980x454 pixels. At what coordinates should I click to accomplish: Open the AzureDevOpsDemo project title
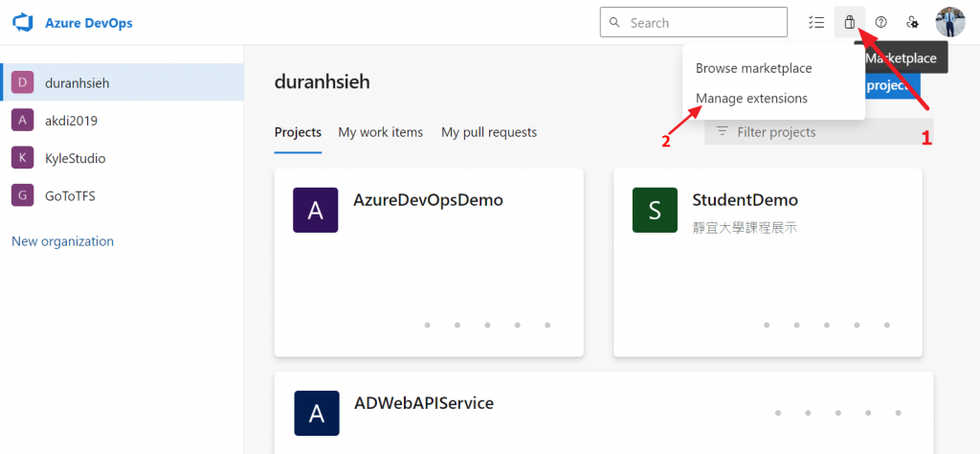(x=428, y=200)
